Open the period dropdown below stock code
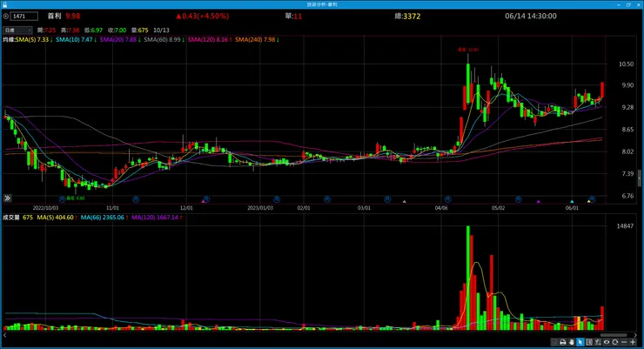 (x=17, y=30)
